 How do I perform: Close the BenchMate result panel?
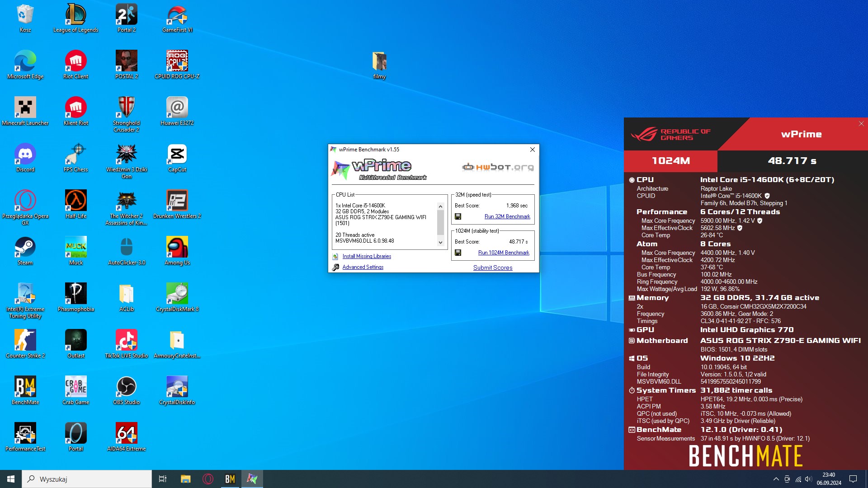[x=861, y=124]
